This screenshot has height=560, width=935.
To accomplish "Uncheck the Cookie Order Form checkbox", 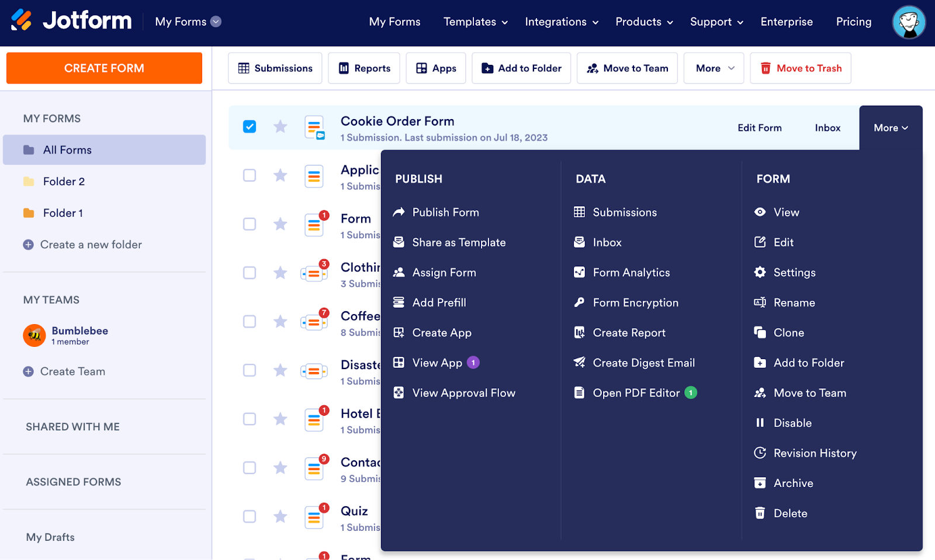I will click(x=250, y=127).
